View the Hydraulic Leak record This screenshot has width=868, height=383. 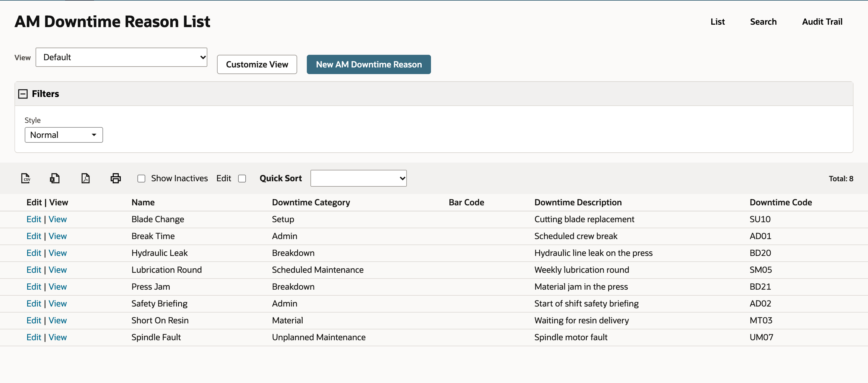click(x=58, y=253)
